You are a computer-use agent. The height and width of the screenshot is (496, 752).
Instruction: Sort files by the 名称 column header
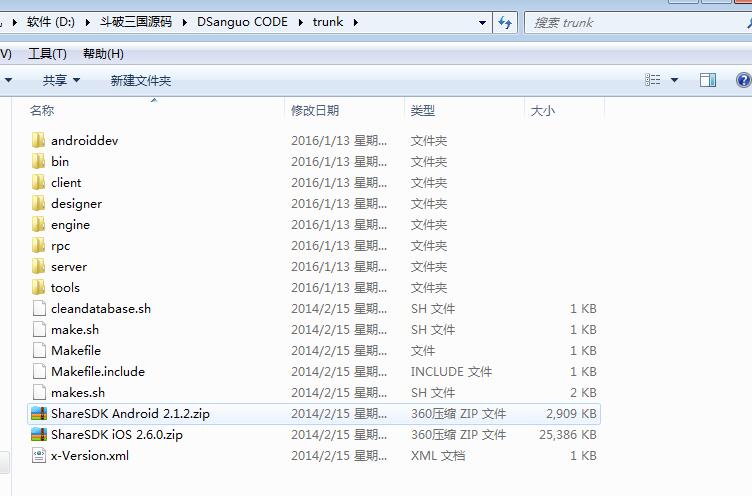tap(42, 110)
